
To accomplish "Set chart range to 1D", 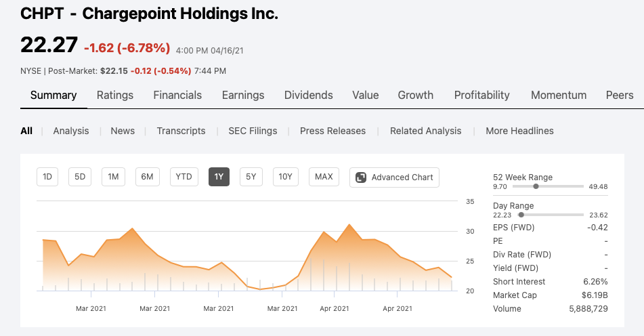I will pyautogui.click(x=47, y=177).
